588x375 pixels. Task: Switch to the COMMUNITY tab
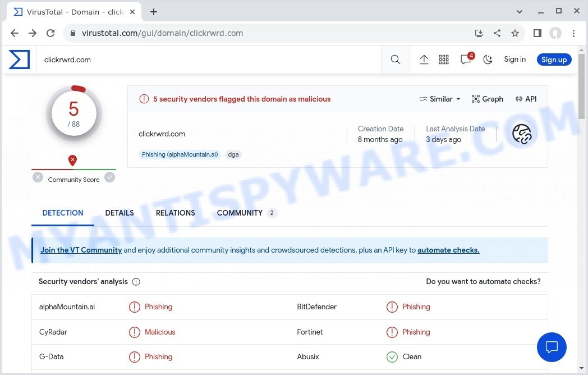pos(246,213)
